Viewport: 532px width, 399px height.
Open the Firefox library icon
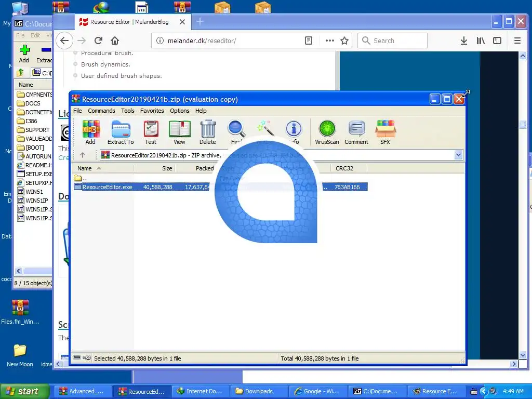point(481,41)
